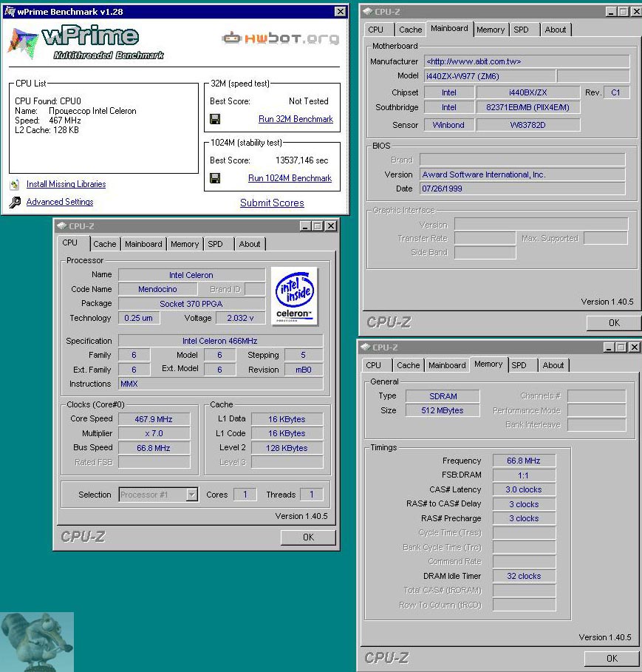Switch to Mainboard tab in CPU window

143,244
